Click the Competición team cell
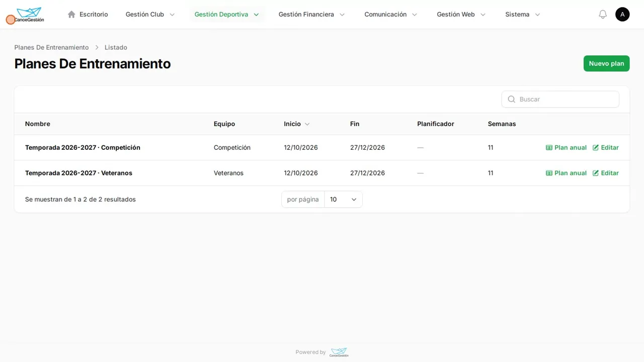Viewport: 644px width, 362px height. (232, 148)
